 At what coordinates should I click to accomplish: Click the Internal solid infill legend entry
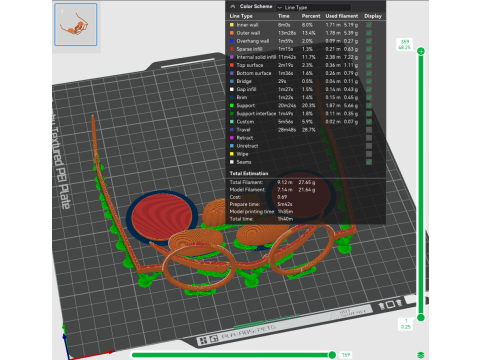(256, 57)
